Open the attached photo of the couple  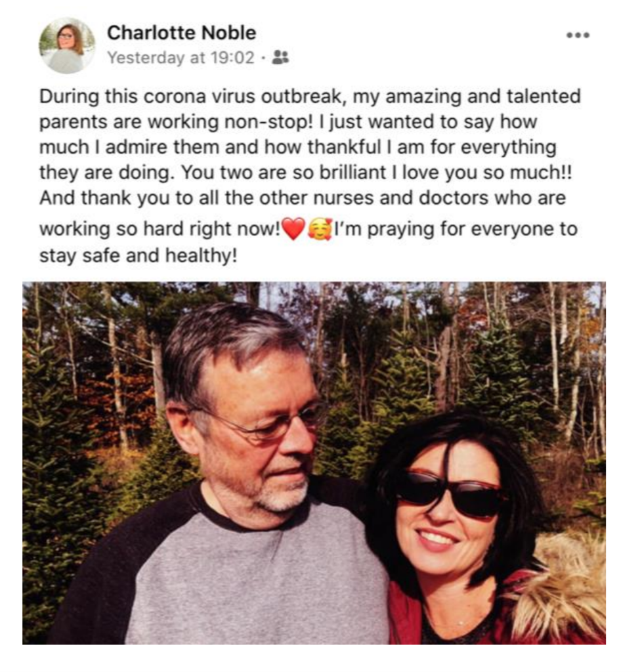point(314,463)
